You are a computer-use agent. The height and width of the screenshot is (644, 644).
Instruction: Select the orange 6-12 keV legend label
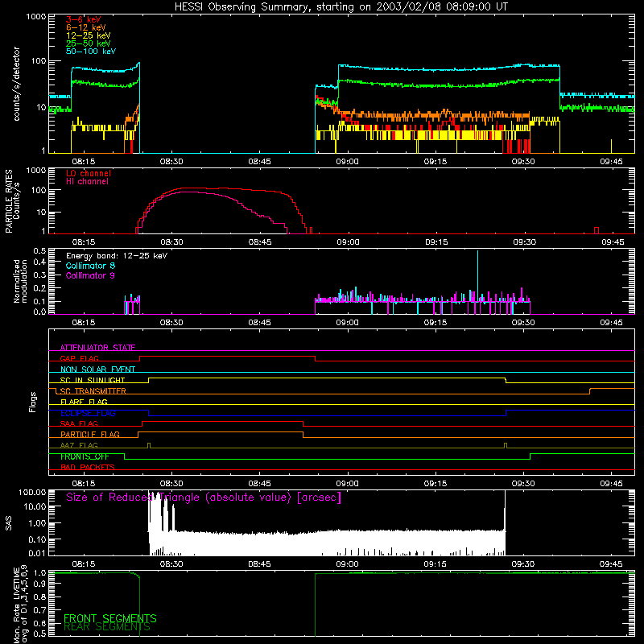tap(86, 27)
